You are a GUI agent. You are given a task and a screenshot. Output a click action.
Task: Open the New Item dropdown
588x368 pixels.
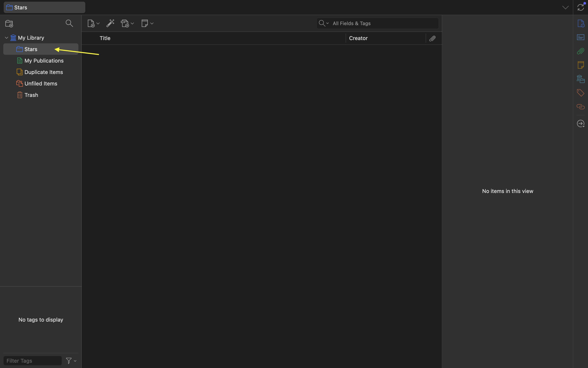93,24
